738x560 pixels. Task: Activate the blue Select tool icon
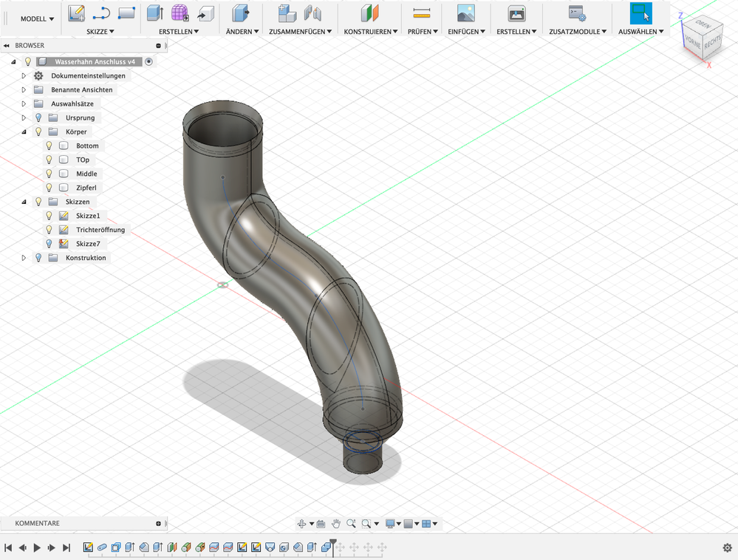pyautogui.click(x=641, y=13)
